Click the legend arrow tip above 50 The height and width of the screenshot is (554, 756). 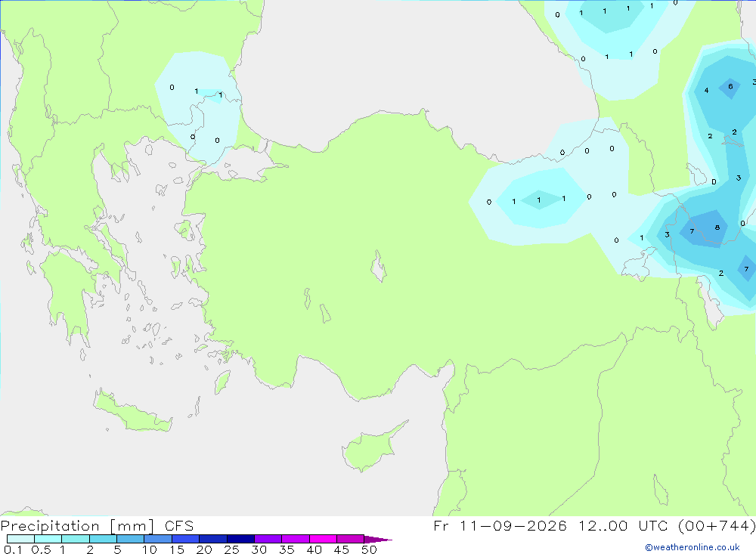pyautogui.click(x=378, y=539)
